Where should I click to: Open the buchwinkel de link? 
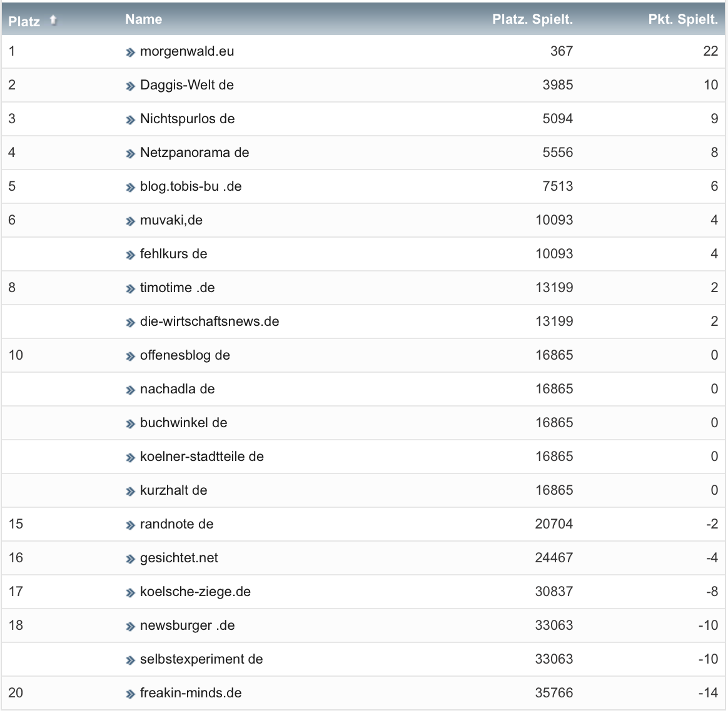pyautogui.click(x=184, y=423)
